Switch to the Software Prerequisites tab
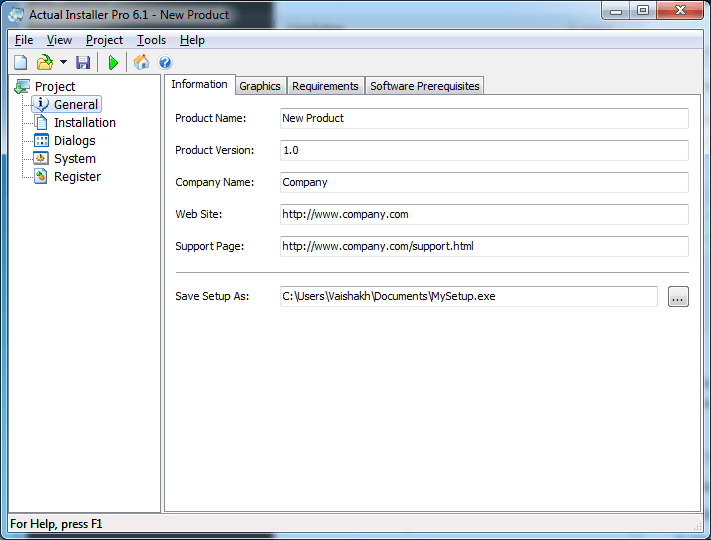The height and width of the screenshot is (540, 711). (x=424, y=86)
